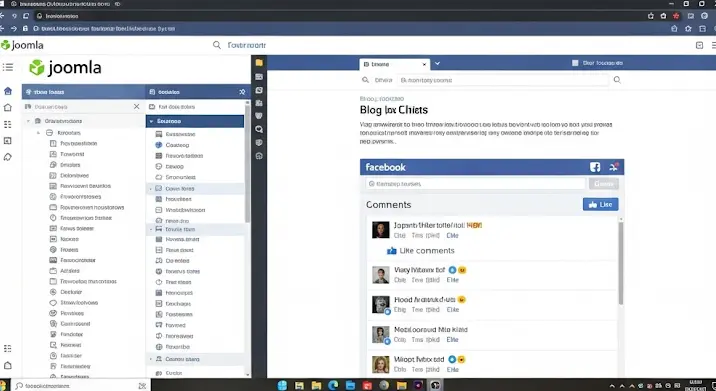Open the chevron dropdown next to content tab
The image size is (716, 391).
(437, 63)
